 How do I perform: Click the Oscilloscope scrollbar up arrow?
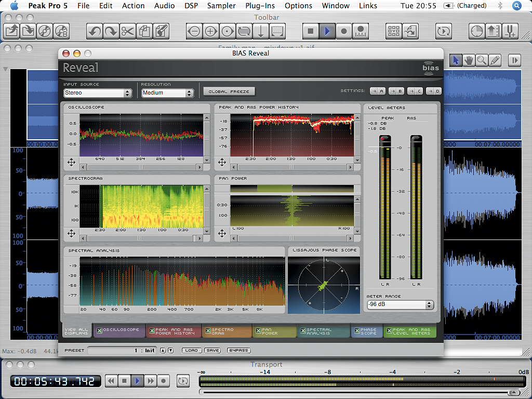[207, 117]
